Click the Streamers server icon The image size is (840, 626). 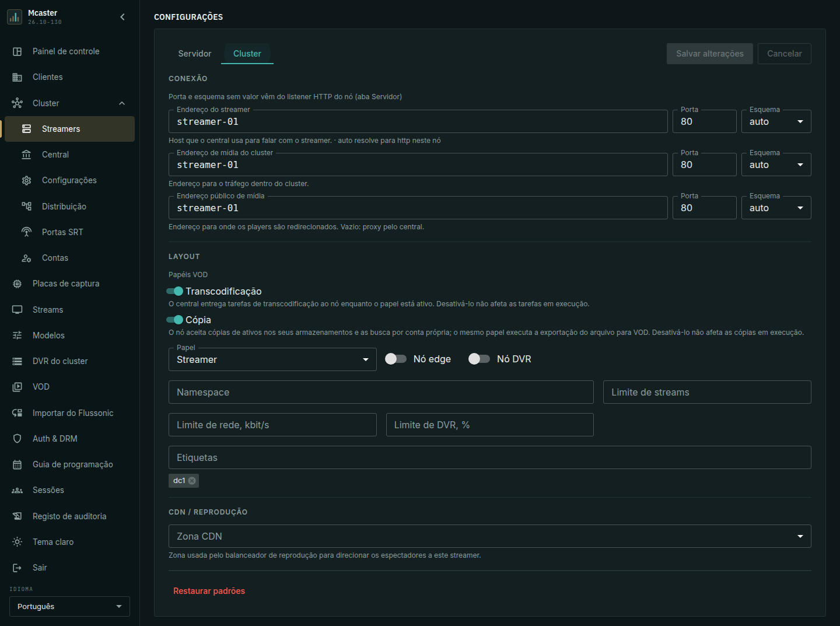tap(27, 129)
